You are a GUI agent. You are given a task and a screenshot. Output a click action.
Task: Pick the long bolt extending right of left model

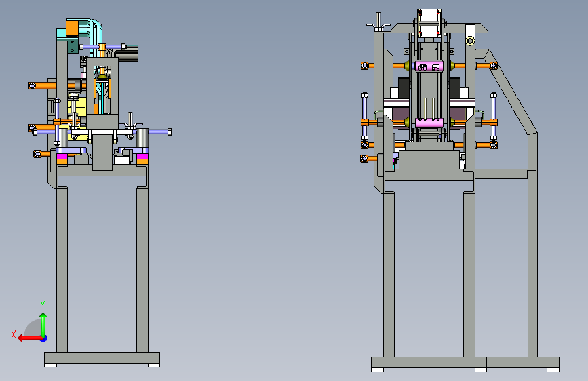(161, 132)
